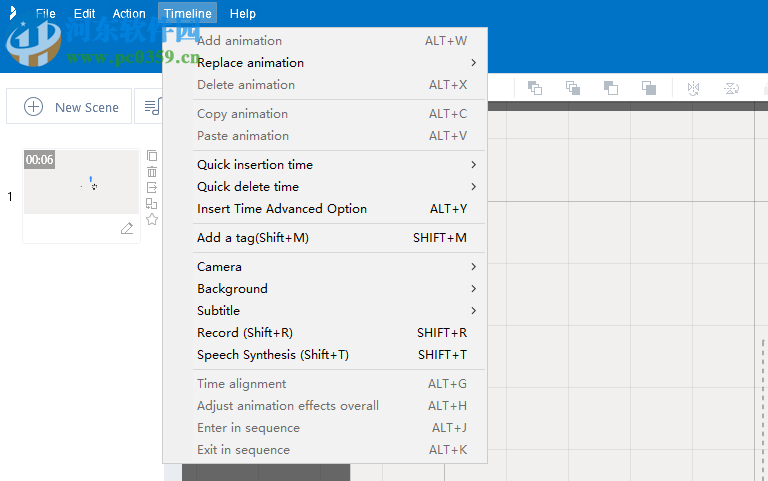Screen dimensions: 768x481
Task: Click the replace scene icon above the star
Action: point(152,203)
